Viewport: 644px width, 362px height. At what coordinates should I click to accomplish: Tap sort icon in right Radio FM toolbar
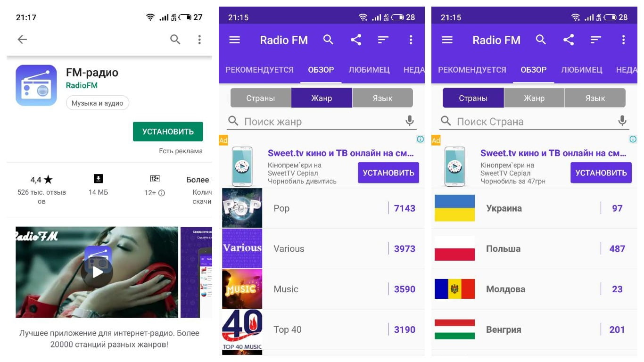pyautogui.click(x=595, y=40)
